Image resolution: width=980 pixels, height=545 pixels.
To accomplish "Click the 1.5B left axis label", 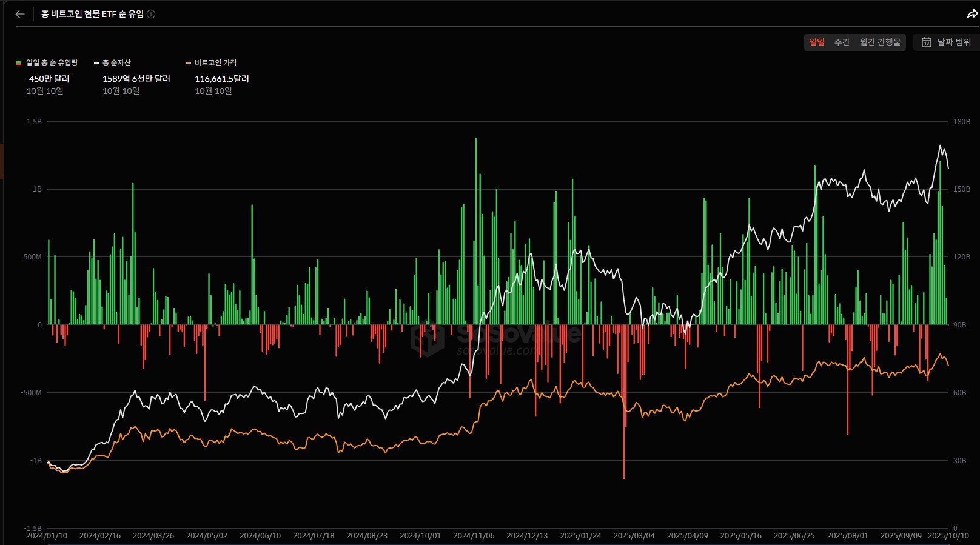I will [34, 122].
